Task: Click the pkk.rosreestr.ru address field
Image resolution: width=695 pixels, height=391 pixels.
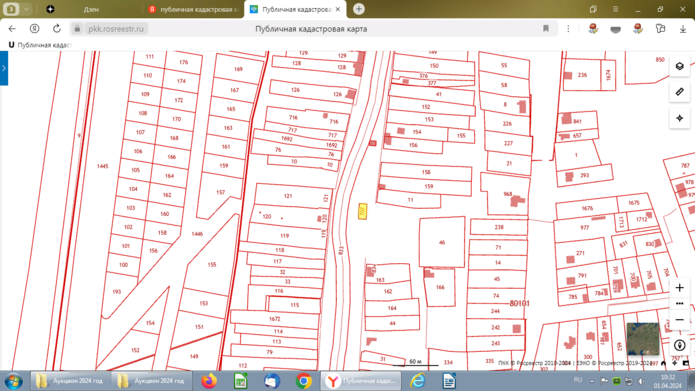Action: point(116,29)
